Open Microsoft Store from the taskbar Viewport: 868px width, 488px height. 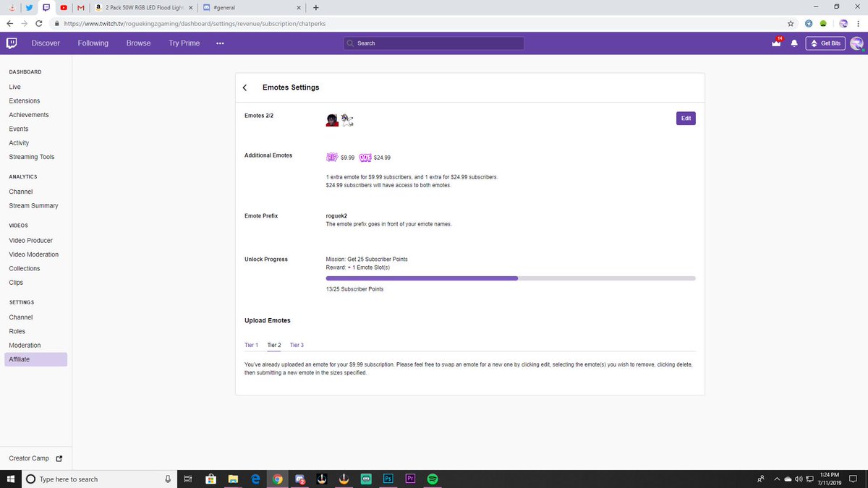(x=210, y=479)
